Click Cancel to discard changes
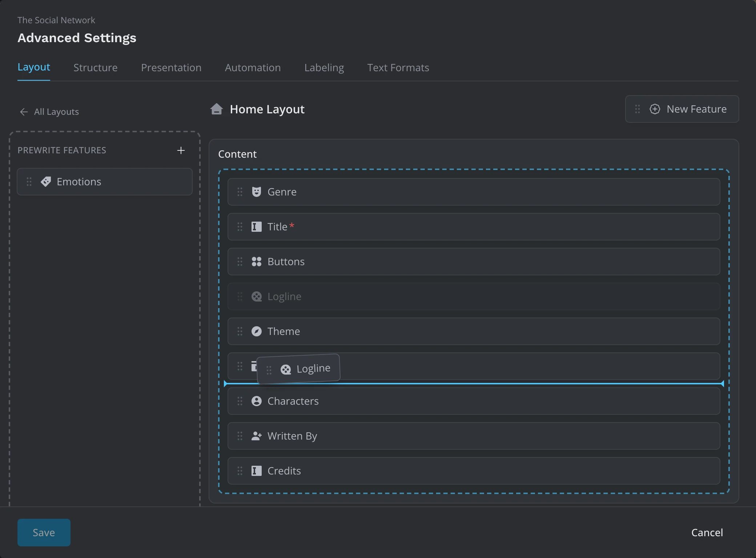 707,532
